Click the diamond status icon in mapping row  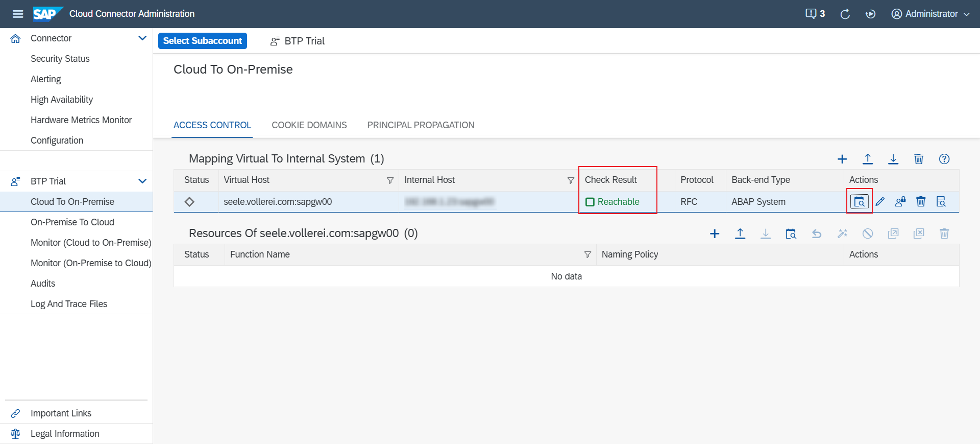pyautogui.click(x=189, y=202)
